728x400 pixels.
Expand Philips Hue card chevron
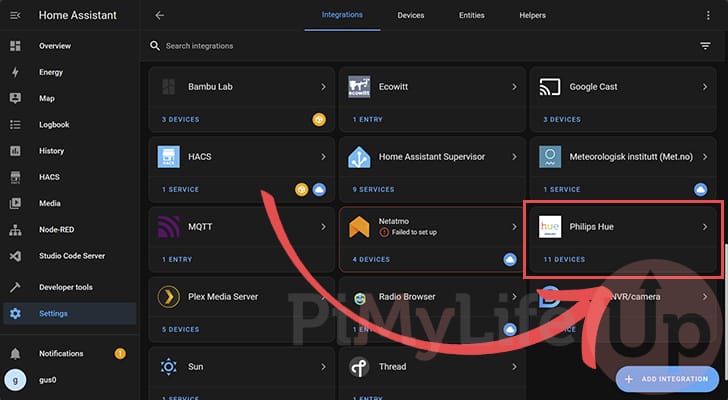pyautogui.click(x=705, y=227)
